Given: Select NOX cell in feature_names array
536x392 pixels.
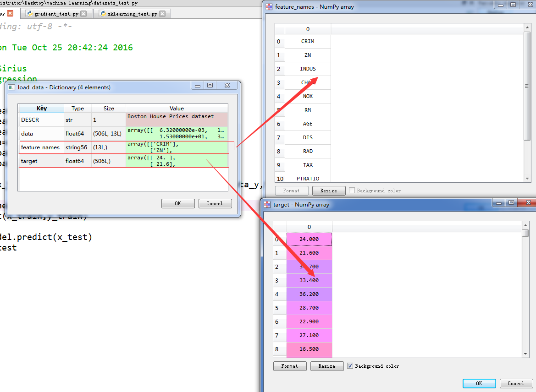Looking at the screenshot, I should (x=308, y=96).
